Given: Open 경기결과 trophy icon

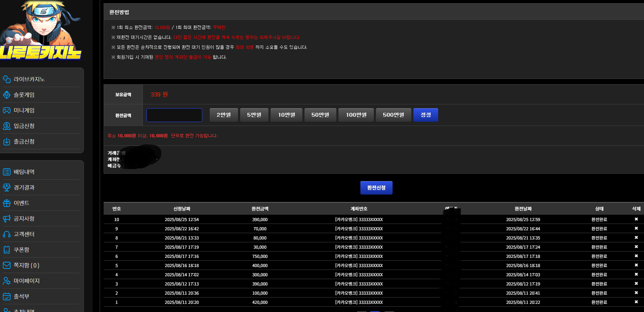Looking at the screenshot, I should pos(7,187).
